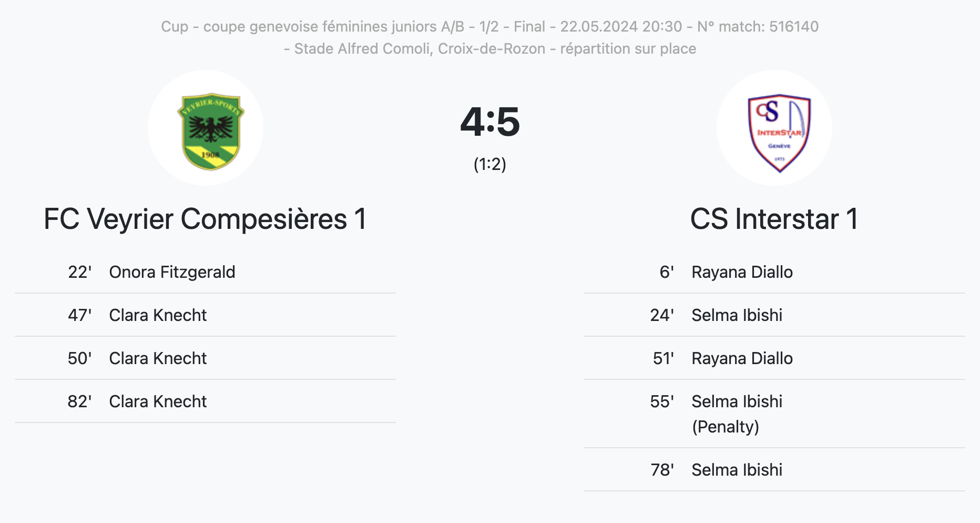The image size is (980, 523).
Task: Click the 4:5 final score
Action: [x=490, y=122]
